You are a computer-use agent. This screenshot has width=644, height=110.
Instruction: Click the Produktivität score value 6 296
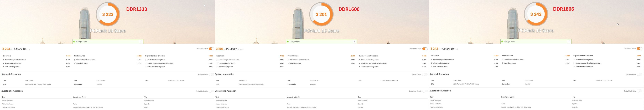tap(353, 56)
